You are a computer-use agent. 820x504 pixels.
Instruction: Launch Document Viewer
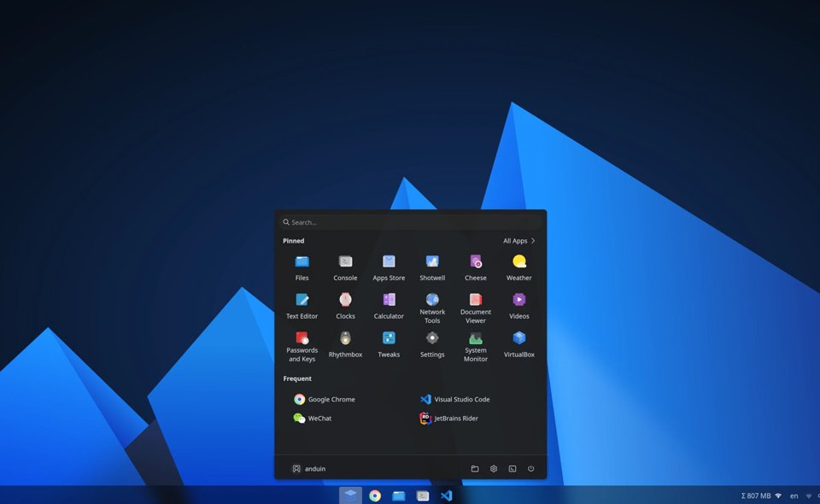point(476,308)
